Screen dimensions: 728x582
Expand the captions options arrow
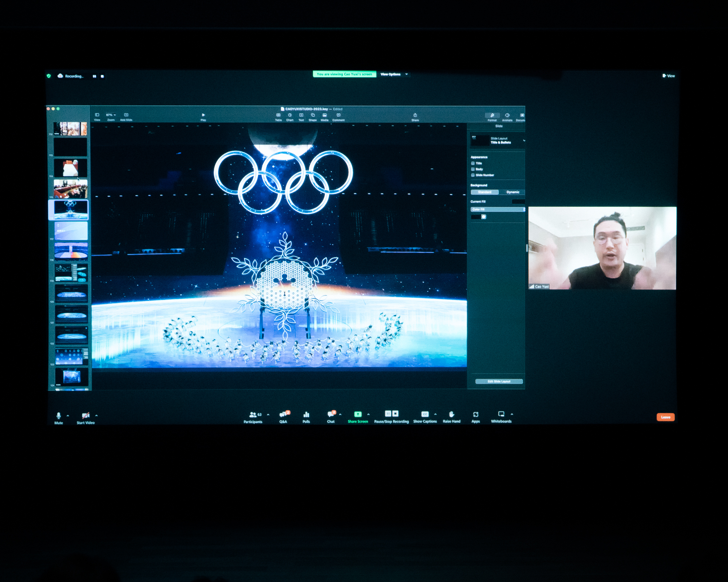coord(435,414)
